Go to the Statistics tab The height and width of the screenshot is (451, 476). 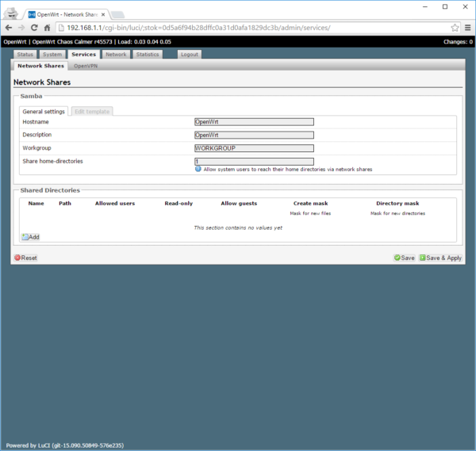[x=147, y=55]
